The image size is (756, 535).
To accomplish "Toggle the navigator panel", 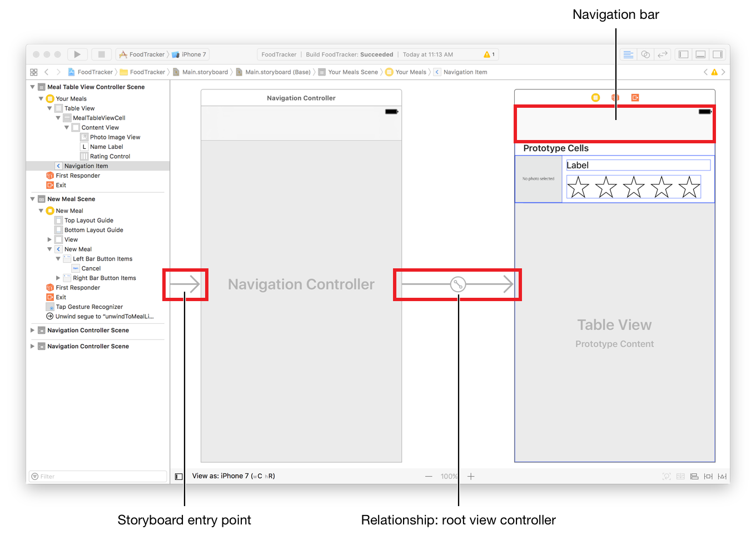I will click(684, 54).
